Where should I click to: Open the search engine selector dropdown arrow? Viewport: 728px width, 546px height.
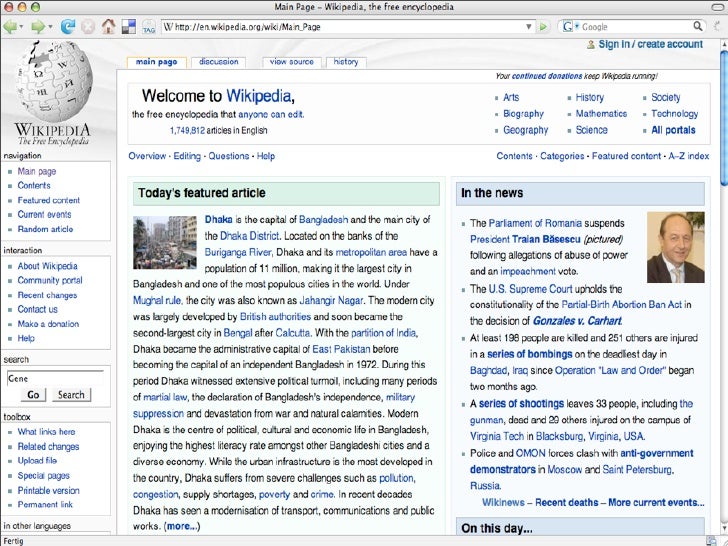[577, 27]
